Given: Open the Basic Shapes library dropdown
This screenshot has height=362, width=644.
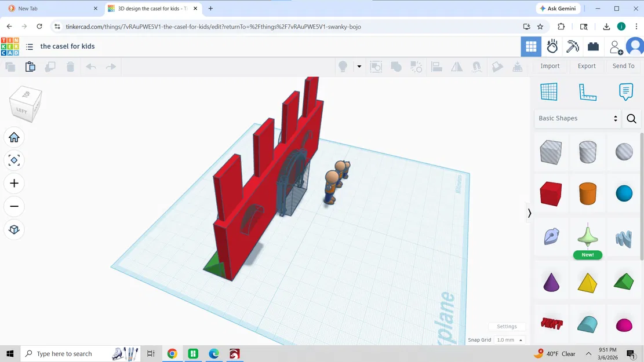Looking at the screenshot, I should point(577,118).
